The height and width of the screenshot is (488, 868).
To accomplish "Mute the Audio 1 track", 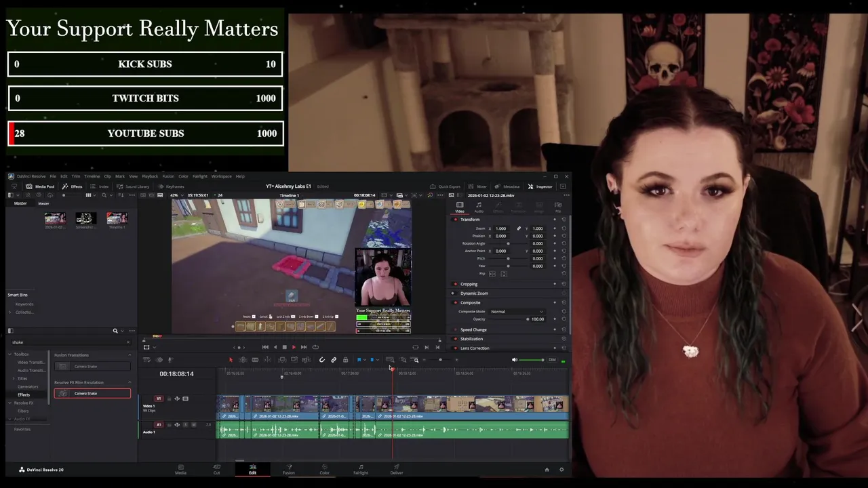I will click(x=193, y=425).
